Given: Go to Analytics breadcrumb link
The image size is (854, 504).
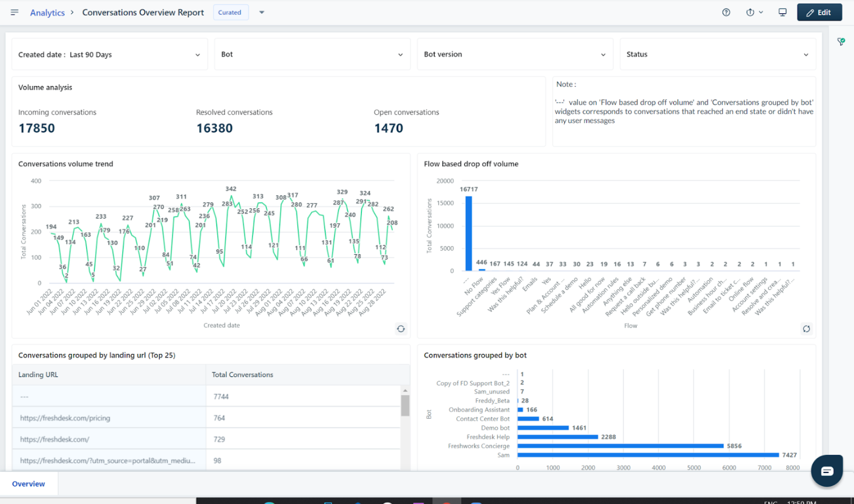Looking at the screenshot, I should (x=47, y=13).
